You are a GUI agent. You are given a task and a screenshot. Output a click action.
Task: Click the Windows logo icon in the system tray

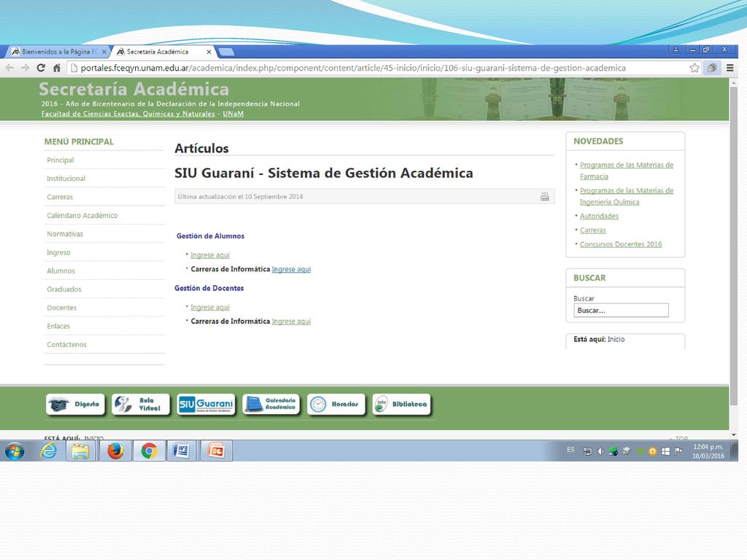665,451
